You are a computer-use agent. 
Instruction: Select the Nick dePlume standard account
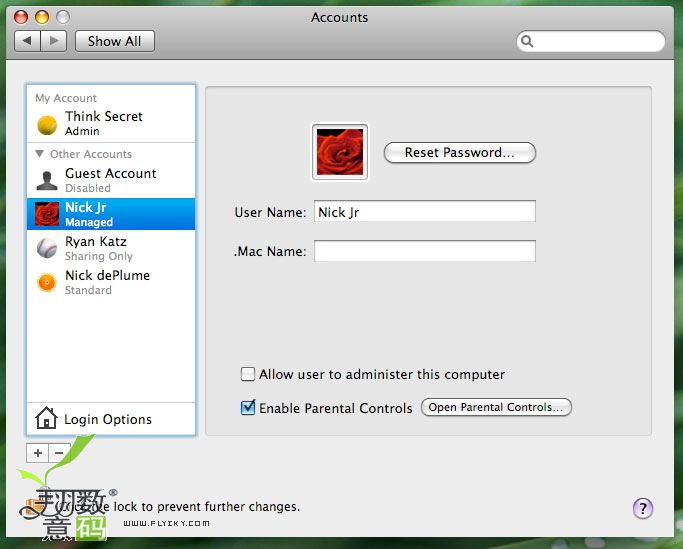pyautogui.click(x=111, y=282)
